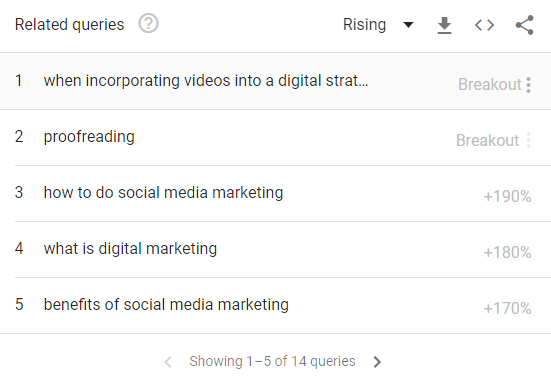Open the embed code icon

click(484, 25)
